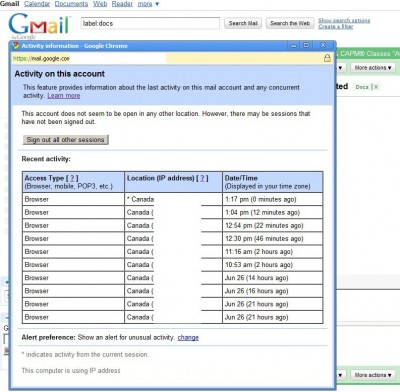Select the Gmail item in top bar

pos(10,4)
